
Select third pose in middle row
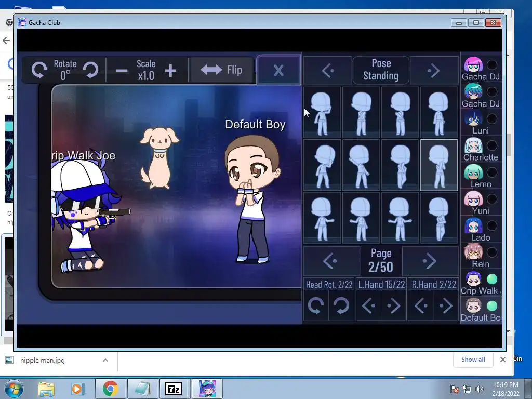[400, 165]
